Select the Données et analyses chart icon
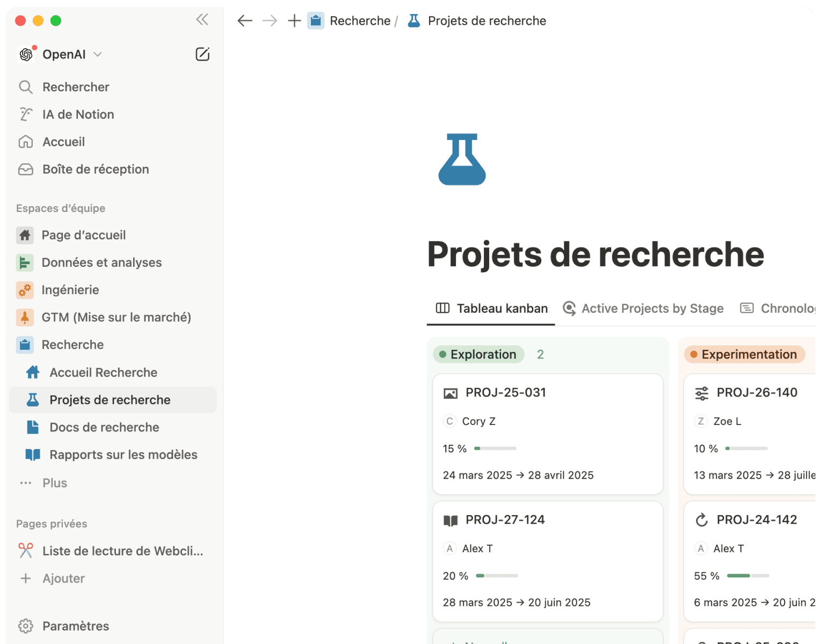This screenshot has width=834, height=644. [25, 262]
